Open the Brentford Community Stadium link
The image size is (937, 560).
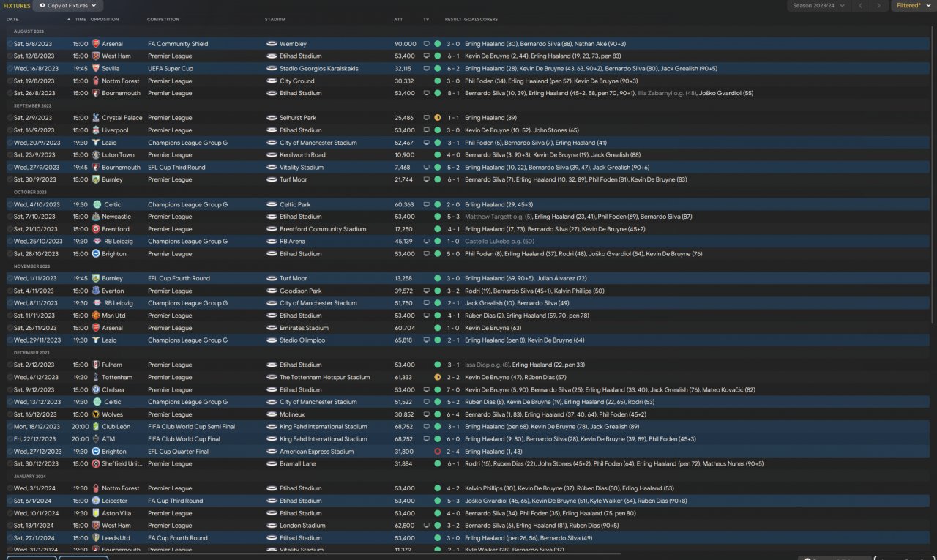[x=323, y=229]
